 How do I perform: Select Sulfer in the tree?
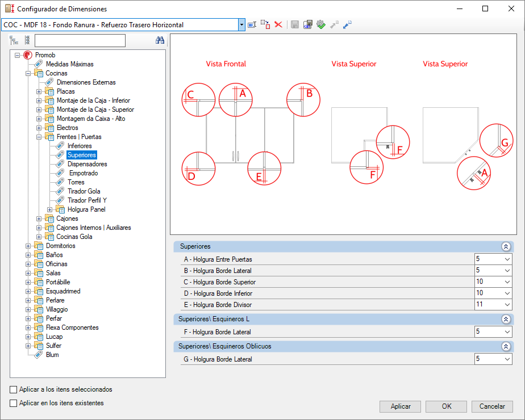click(53, 346)
